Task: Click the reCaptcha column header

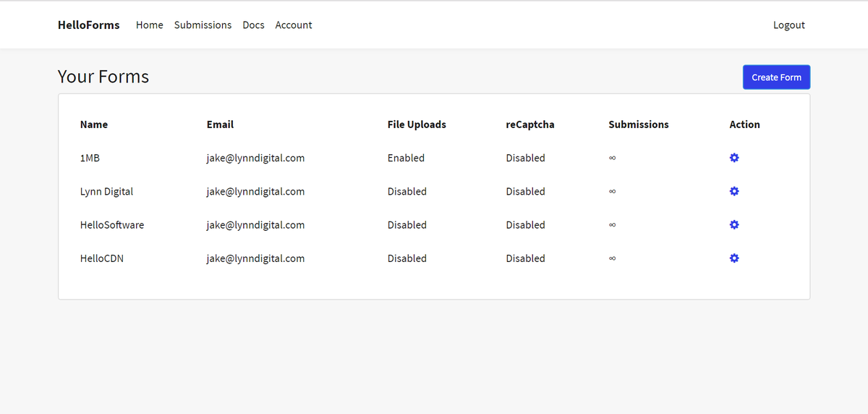Action: [x=530, y=124]
